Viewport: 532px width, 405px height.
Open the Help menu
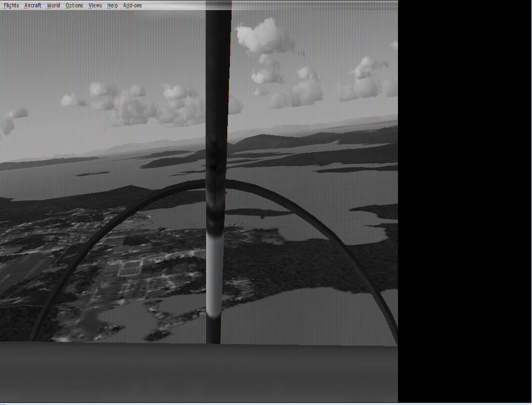(x=112, y=5)
